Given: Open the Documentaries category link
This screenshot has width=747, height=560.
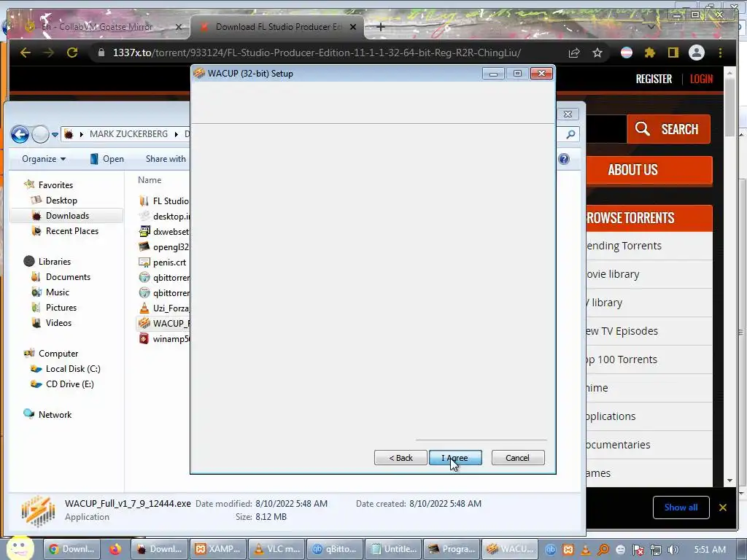Looking at the screenshot, I should [x=618, y=445].
